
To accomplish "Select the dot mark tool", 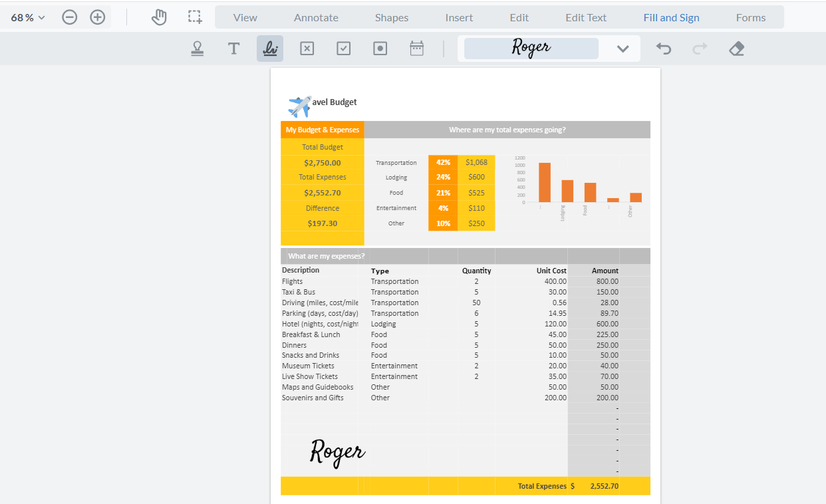I will pos(380,49).
